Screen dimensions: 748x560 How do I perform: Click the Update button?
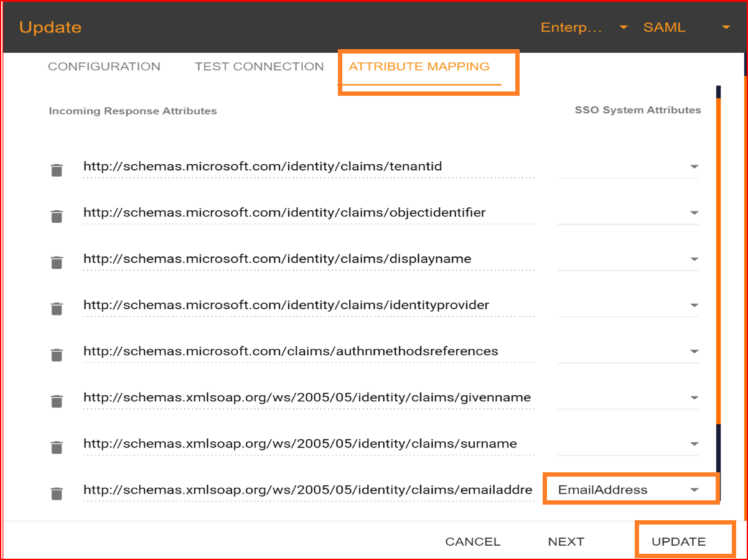[x=679, y=541]
